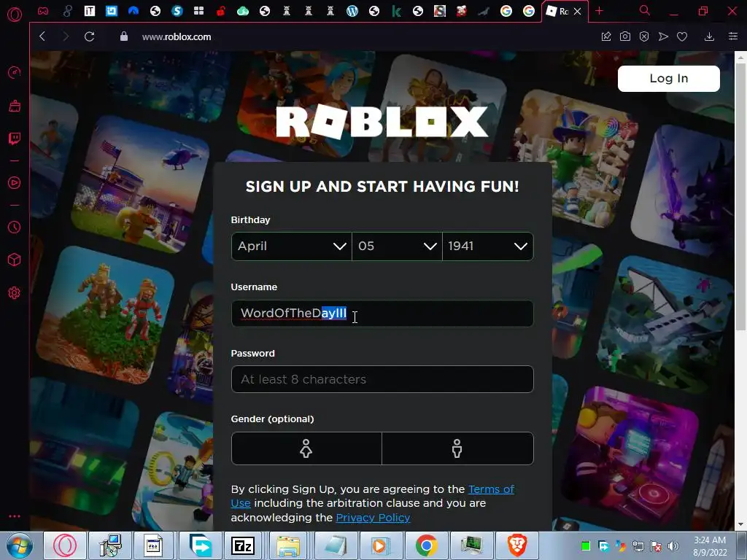Switch to the red padlock tab
The image size is (747, 560).
tap(221, 11)
